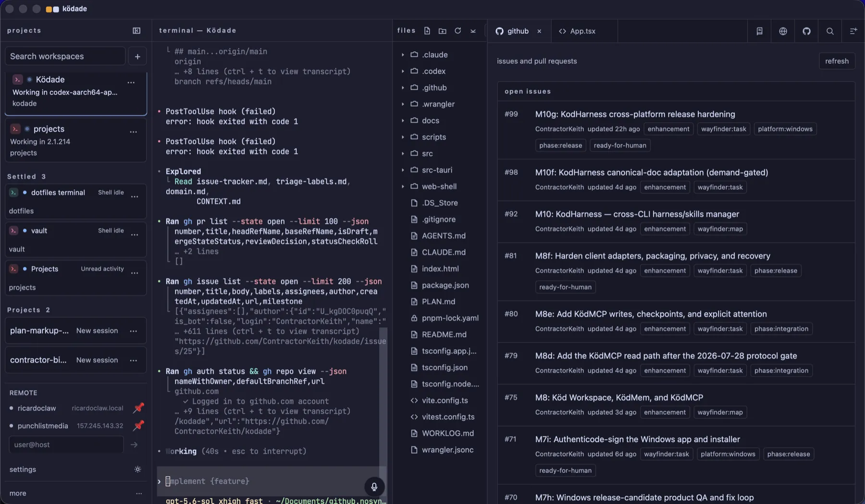The image size is (865, 504).
Task: Start voice input with microphone button
Action: click(374, 487)
